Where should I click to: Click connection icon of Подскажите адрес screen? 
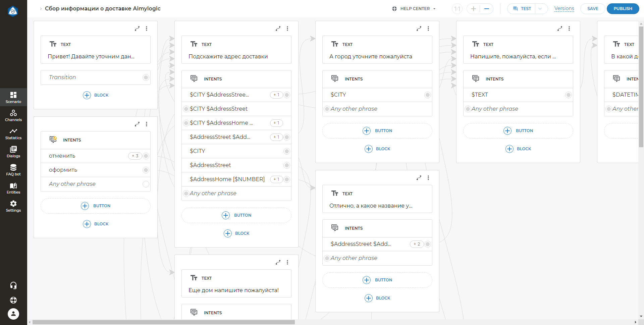278,29
